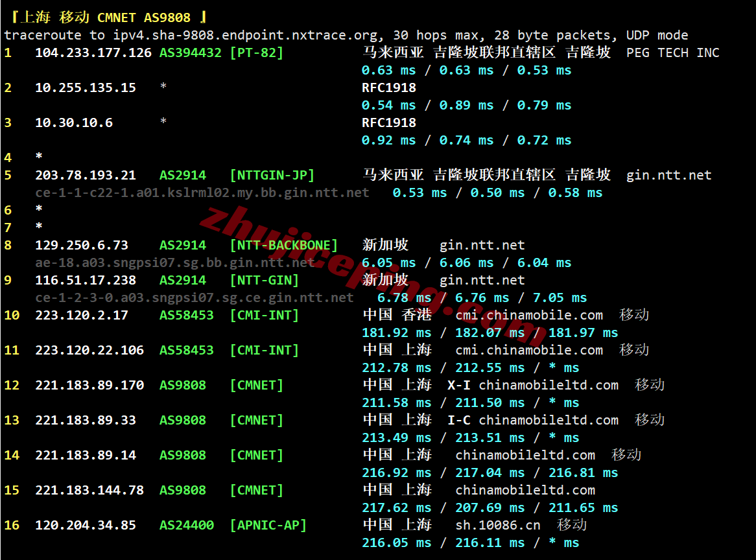This screenshot has height=560, width=756.
Task: Click IP address 104.233.177.126
Action: click(x=93, y=52)
